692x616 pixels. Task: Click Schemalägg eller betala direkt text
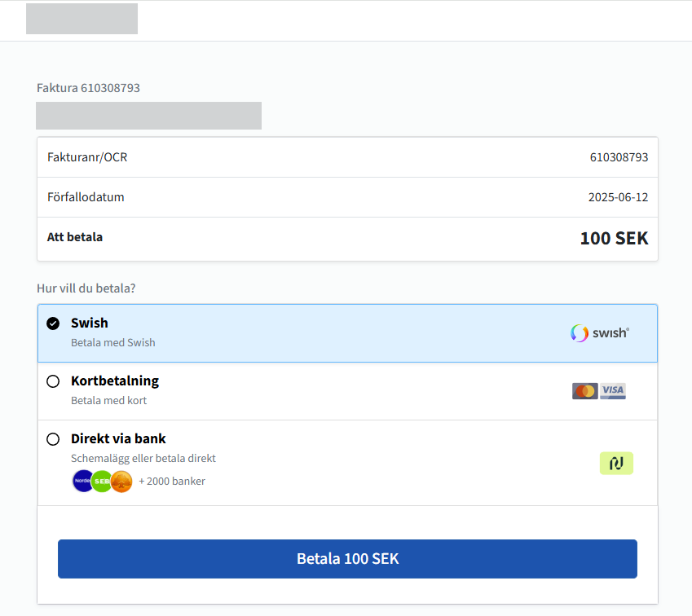(143, 459)
